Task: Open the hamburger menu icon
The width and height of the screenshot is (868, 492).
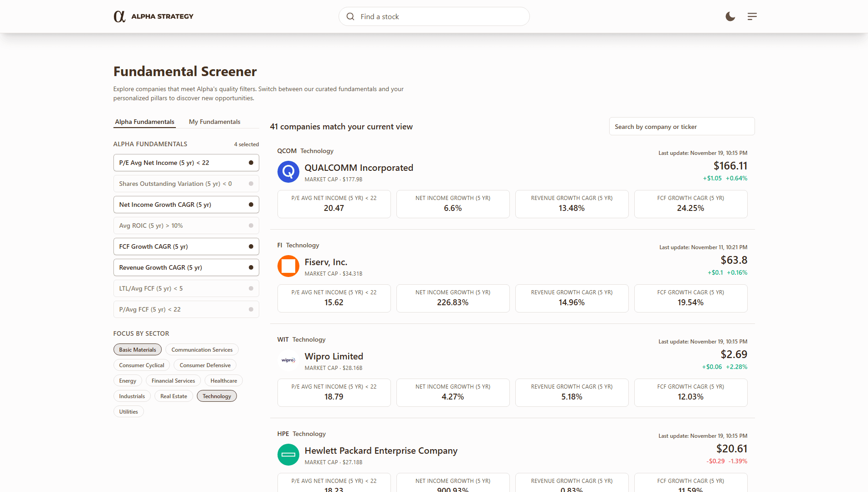Action: point(752,16)
